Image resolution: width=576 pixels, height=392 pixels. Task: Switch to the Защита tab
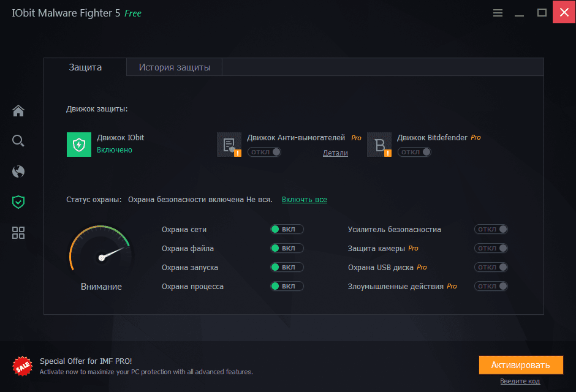[85, 67]
